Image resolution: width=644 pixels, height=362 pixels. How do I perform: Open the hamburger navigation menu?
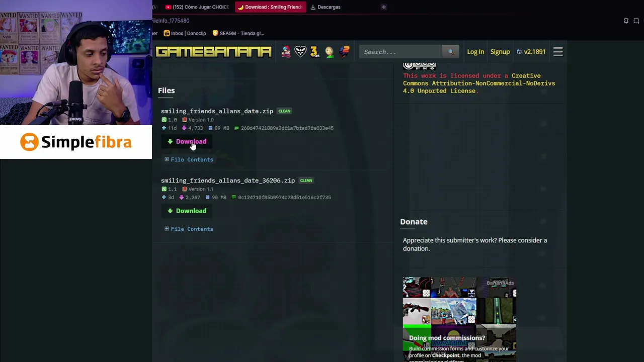tap(558, 52)
